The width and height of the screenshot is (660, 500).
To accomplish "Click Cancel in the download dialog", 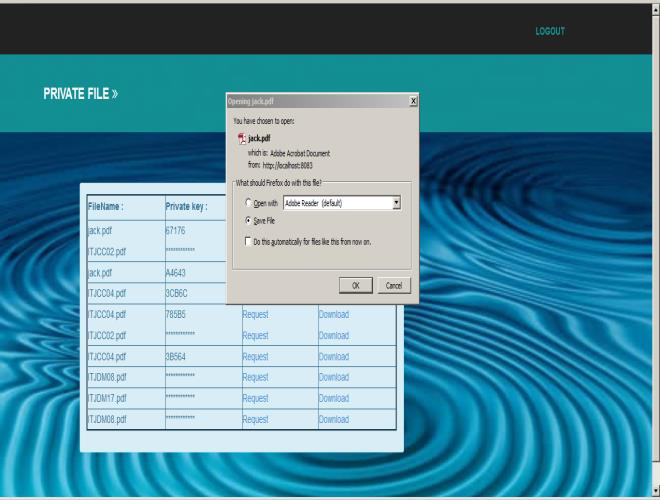I will coord(393,285).
